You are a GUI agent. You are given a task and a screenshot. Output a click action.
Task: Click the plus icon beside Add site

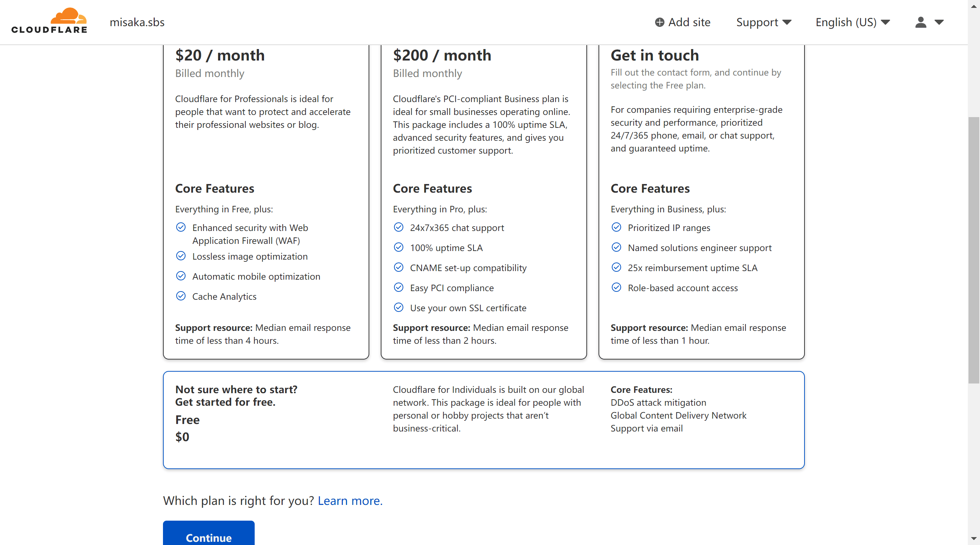point(659,23)
